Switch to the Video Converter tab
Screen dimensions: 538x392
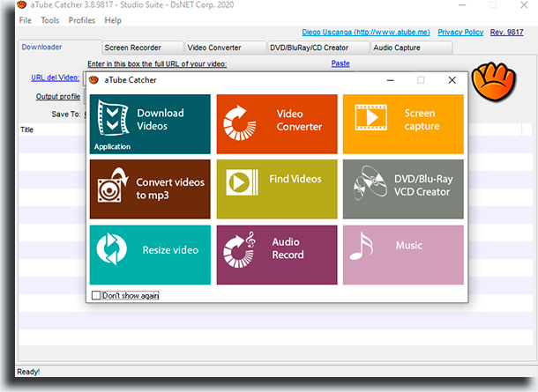click(226, 48)
